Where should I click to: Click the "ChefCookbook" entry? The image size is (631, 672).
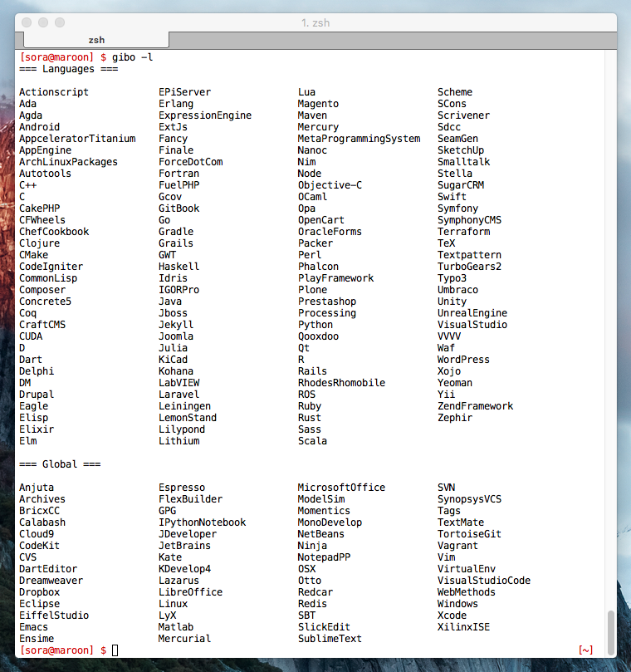click(54, 232)
